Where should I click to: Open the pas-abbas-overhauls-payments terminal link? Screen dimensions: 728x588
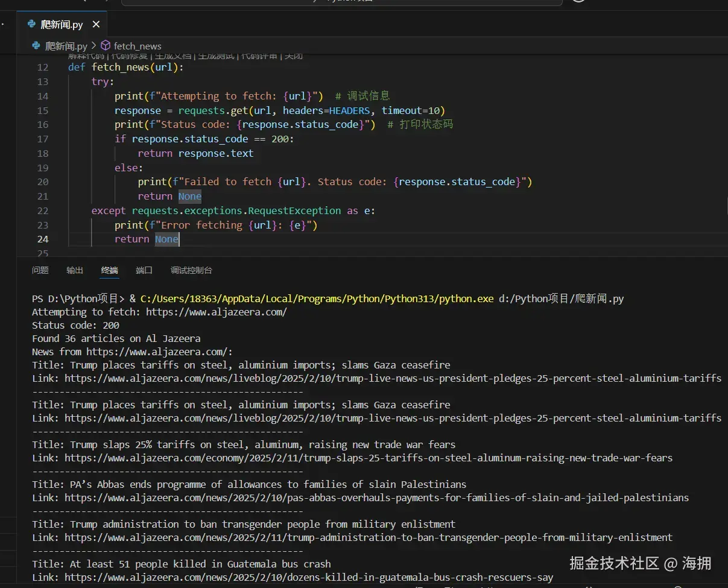376,498
